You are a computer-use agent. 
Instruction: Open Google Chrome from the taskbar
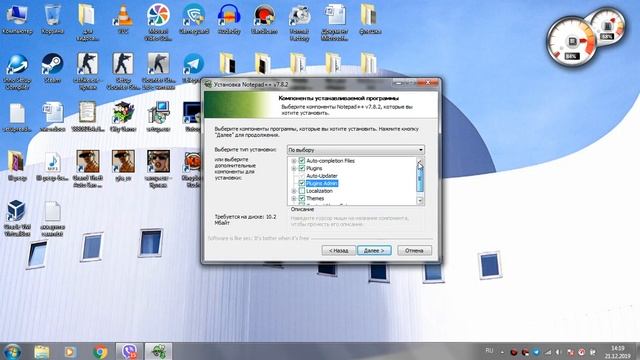(100, 351)
